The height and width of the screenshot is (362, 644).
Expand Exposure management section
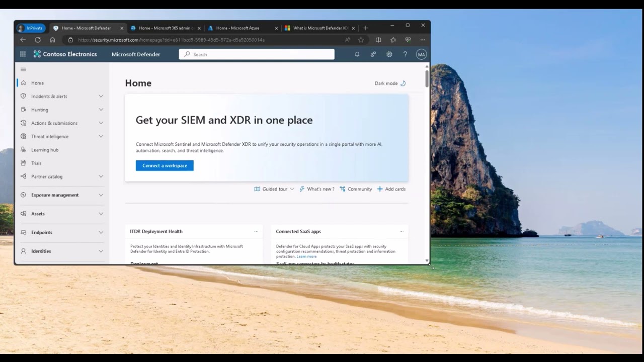point(101,195)
